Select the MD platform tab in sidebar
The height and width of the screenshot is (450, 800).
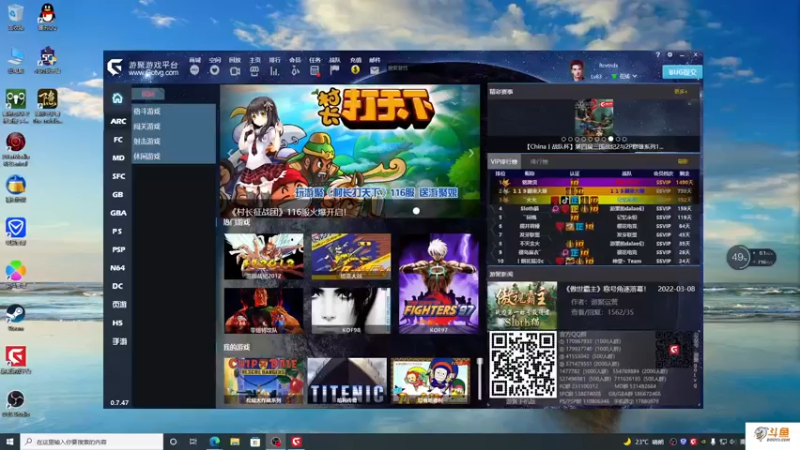tap(118, 158)
